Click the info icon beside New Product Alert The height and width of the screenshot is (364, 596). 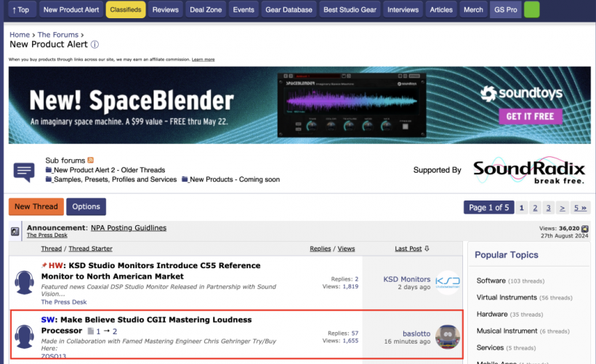click(x=94, y=44)
